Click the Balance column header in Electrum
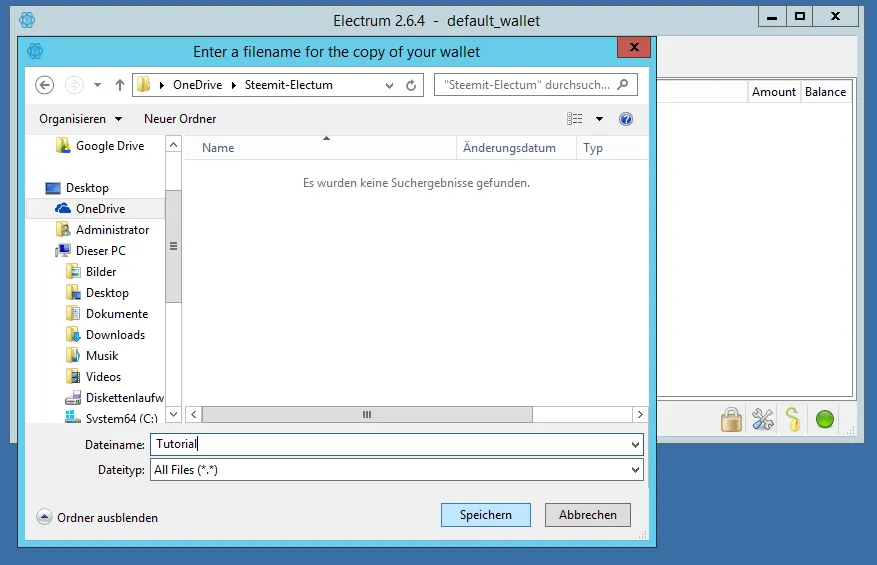The width and height of the screenshot is (877, 565). coord(826,92)
